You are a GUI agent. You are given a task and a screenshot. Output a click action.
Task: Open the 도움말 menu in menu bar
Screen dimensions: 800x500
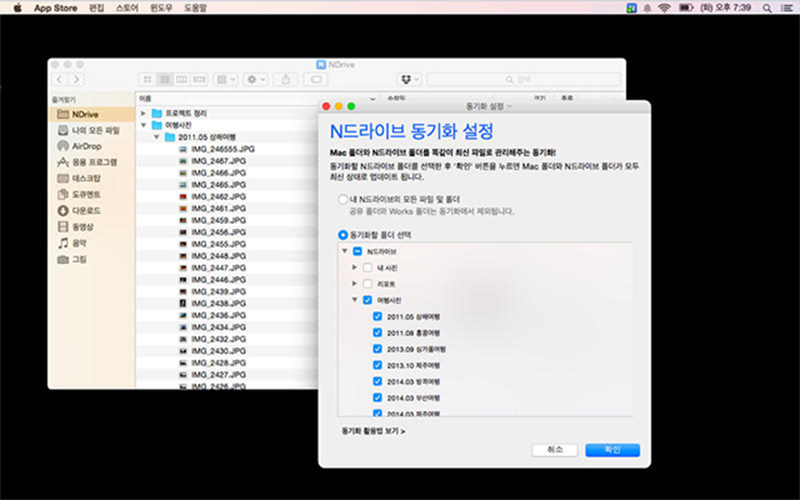195,8
